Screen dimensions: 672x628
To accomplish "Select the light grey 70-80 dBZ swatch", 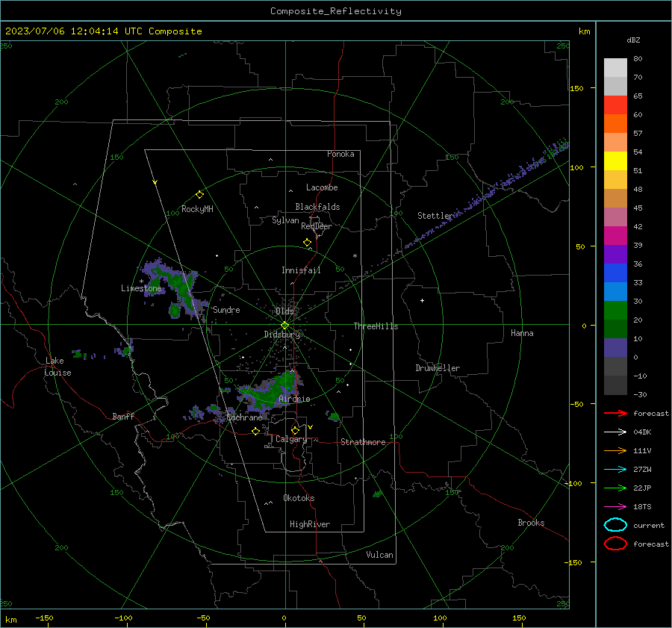I will (x=615, y=68).
